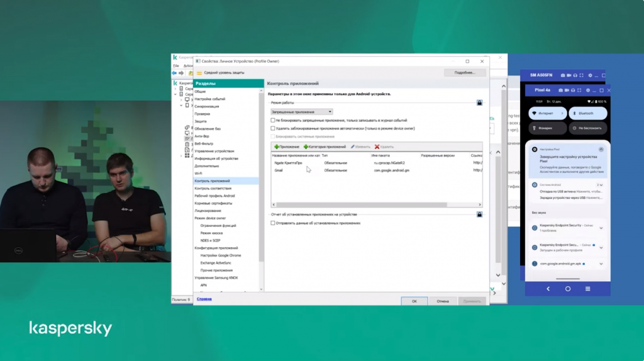The width and height of the screenshot is (644, 361).
Task: Enable Отправлять данные об установленных приложениях checkbox
Action: [273, 223]
